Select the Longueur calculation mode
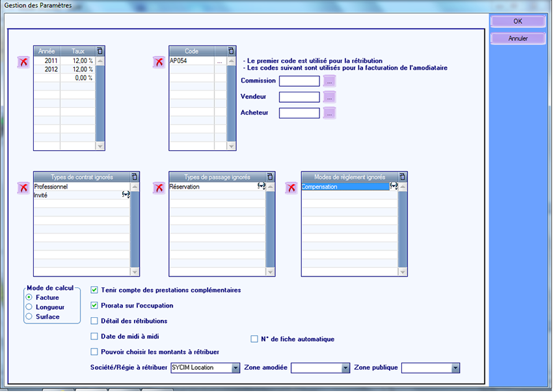The width and height of the screenshot is (553, 392). [29, 307]
